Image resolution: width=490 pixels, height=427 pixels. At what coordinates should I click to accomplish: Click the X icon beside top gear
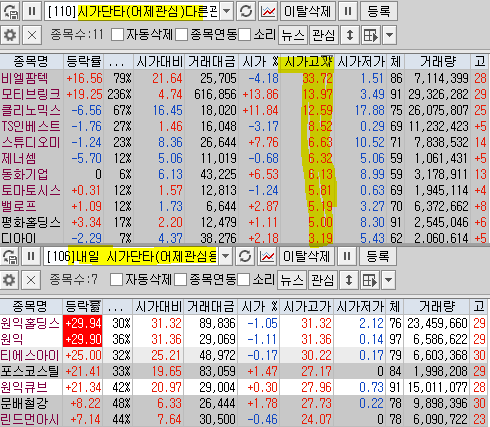click(32, 35)
